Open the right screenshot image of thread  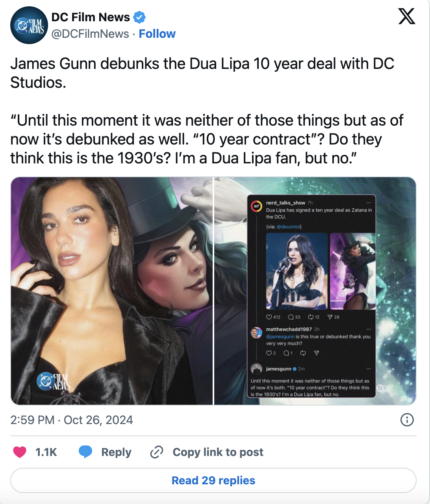[315, 291]
